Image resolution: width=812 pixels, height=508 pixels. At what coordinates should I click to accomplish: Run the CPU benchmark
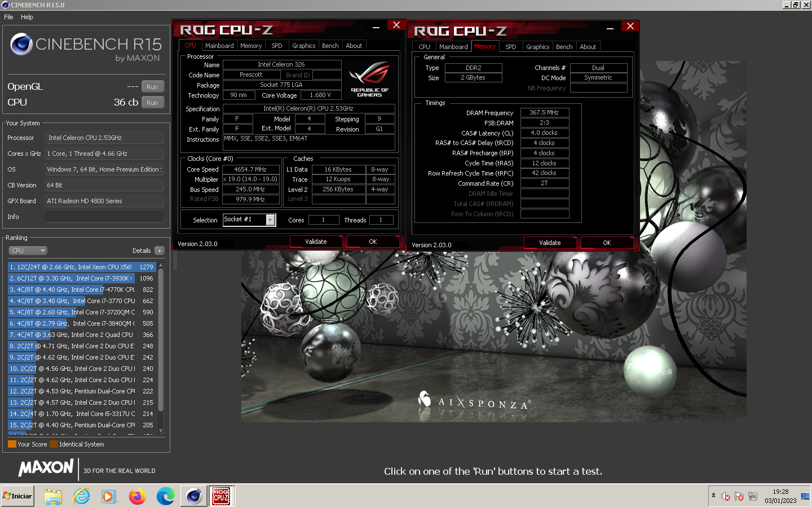pyautogui.click(x=152, y=103)
